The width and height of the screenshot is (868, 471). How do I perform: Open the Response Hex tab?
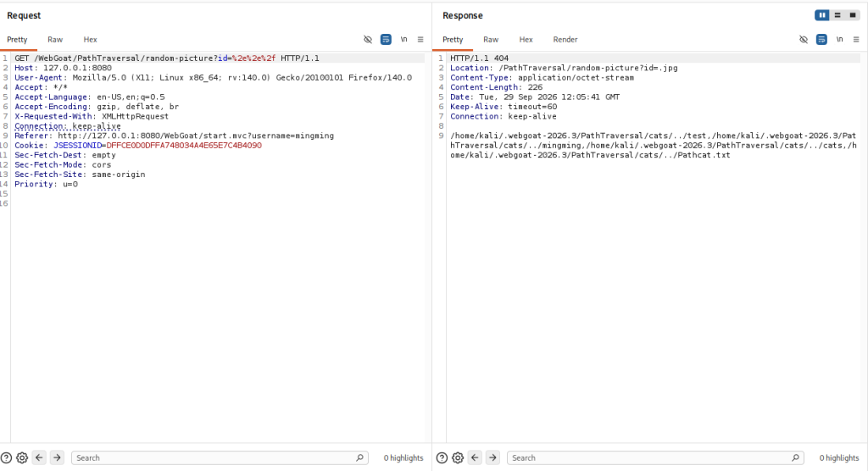(526, 39)
